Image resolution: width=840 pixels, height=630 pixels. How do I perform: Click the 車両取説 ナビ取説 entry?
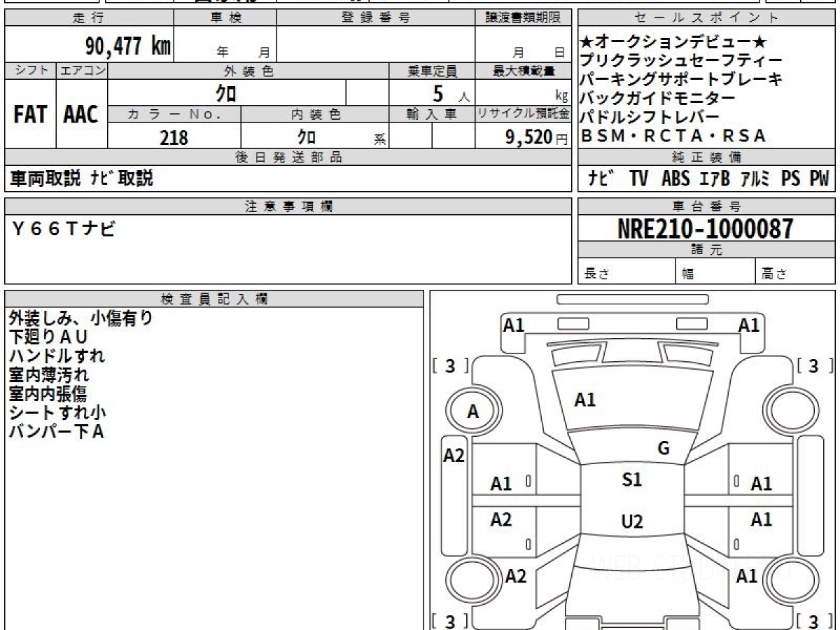[81, 178]
